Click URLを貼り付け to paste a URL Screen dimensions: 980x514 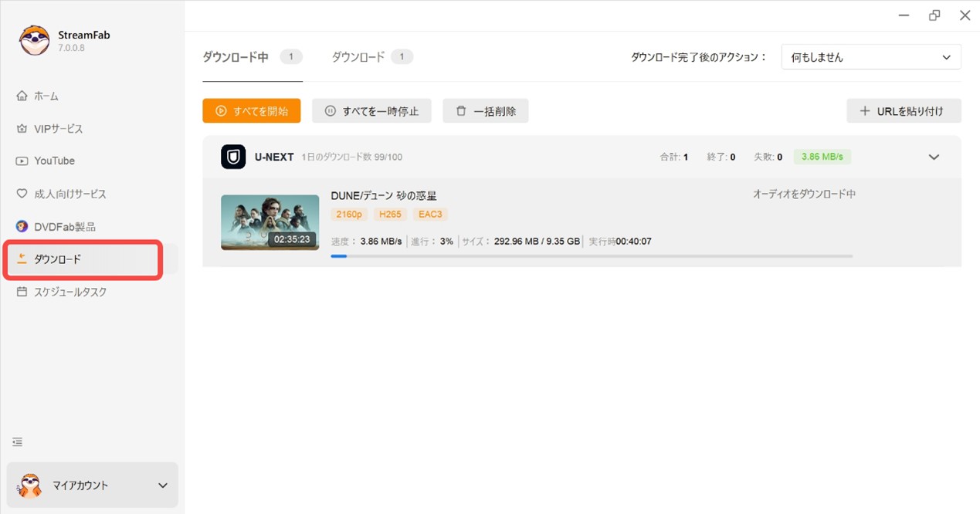pos(904,110)
